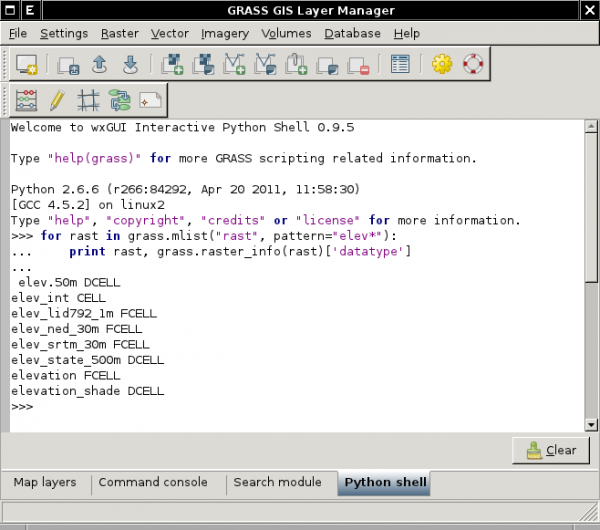
Task: Open the vector digitizer pencil icon
Action: [x=57, y=100]
